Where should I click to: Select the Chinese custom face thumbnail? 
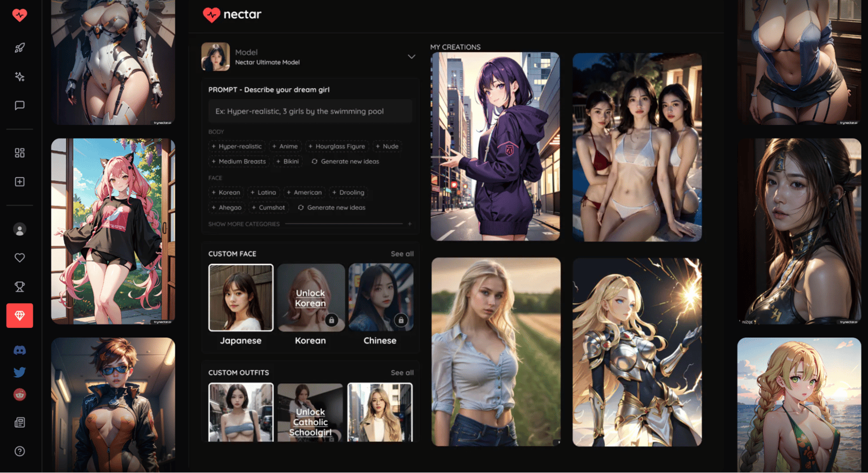coord(380,297)
